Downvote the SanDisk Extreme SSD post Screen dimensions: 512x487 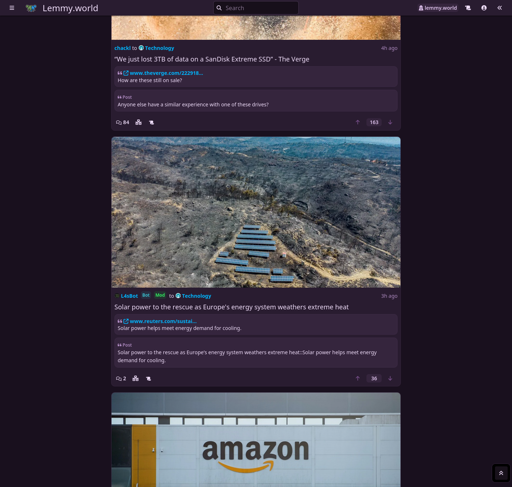[390, 122]
